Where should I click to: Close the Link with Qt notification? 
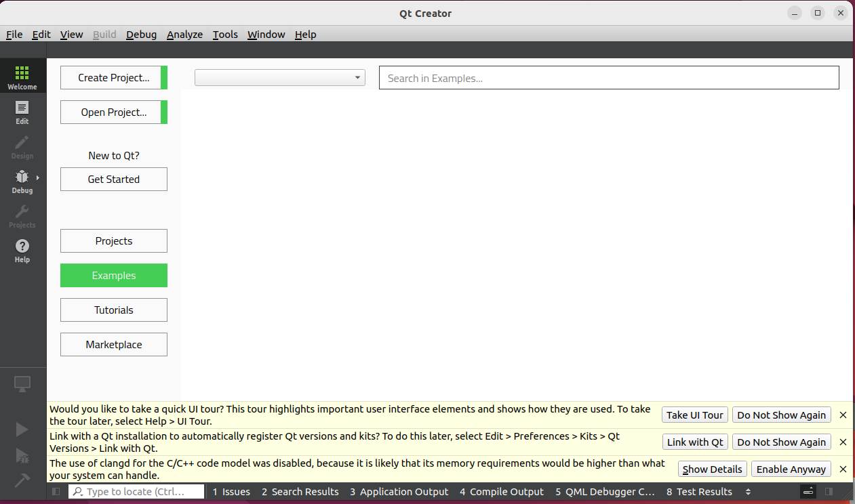(x=843, y=442)
